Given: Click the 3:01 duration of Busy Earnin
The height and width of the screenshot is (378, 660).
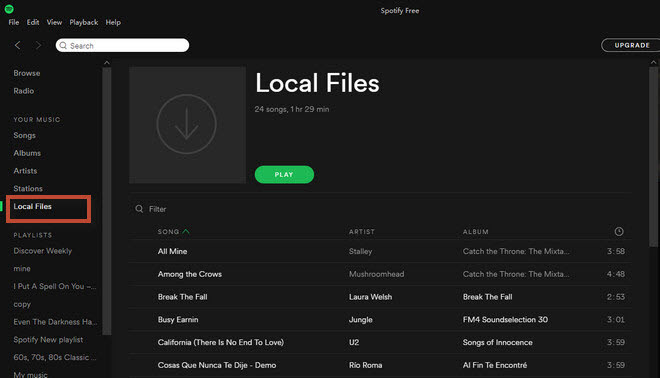Looking at the screenshot, I should tap(615, 319).
